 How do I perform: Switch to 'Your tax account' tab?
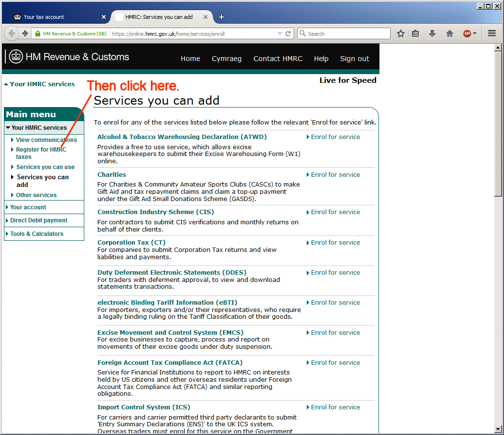pos(57,17)
